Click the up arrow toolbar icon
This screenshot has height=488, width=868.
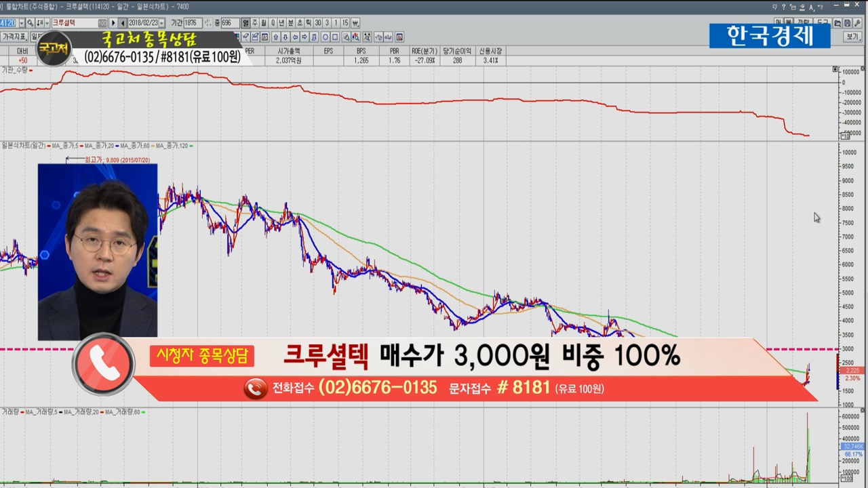click(275, 37)
